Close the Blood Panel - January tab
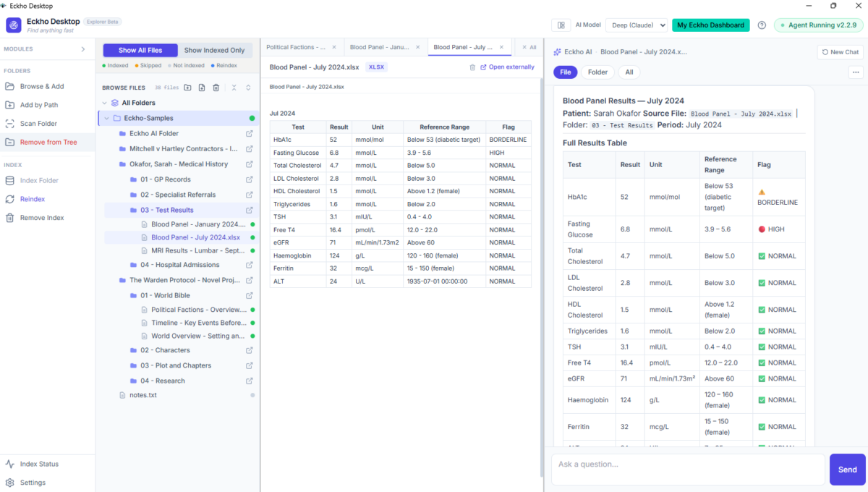 tap(417, 47)
